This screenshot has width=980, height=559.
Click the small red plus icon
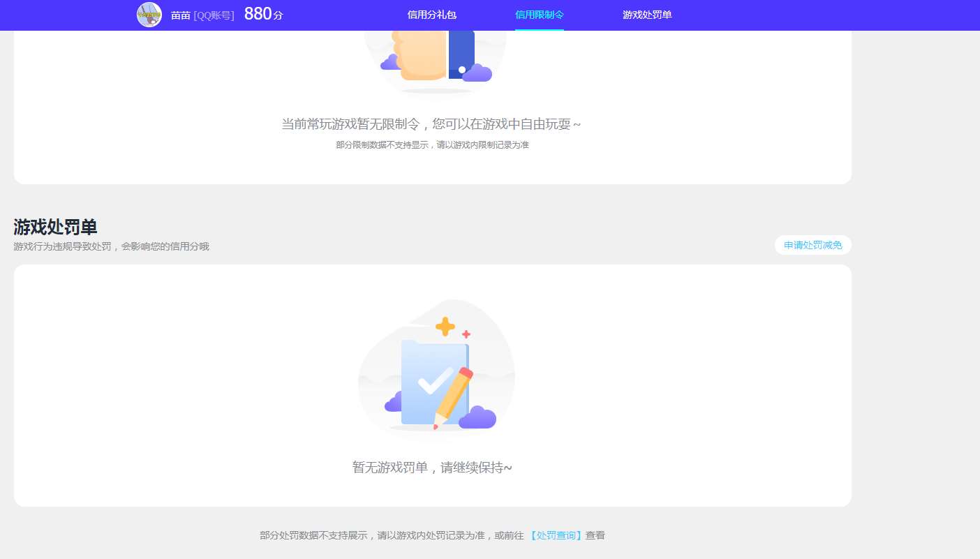pos(466,334)
